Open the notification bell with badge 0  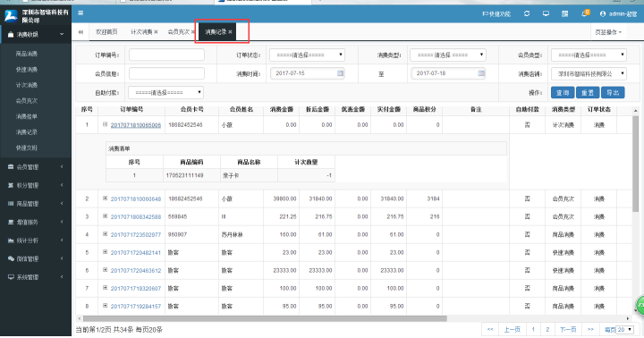[585, 13]
